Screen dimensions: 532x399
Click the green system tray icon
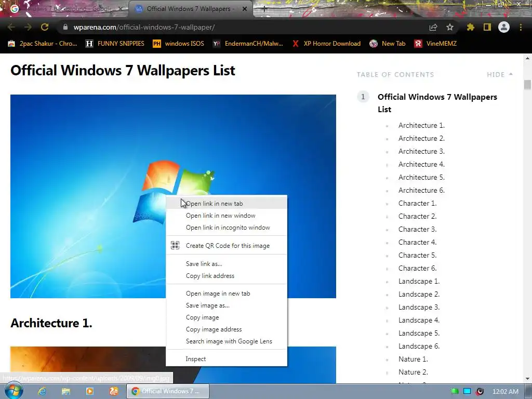[455, 392]
